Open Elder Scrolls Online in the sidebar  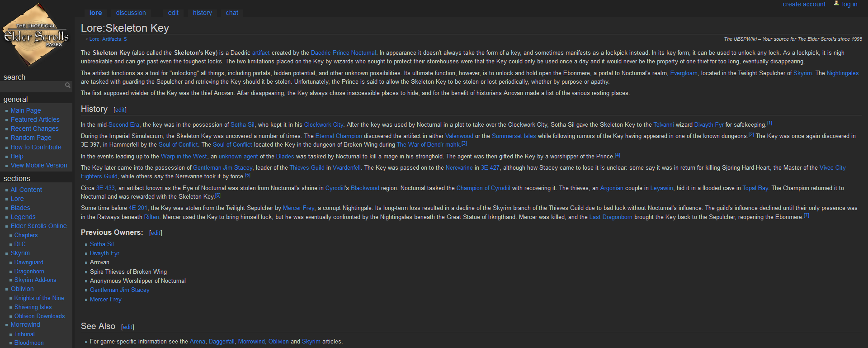(x=38, y=226)
